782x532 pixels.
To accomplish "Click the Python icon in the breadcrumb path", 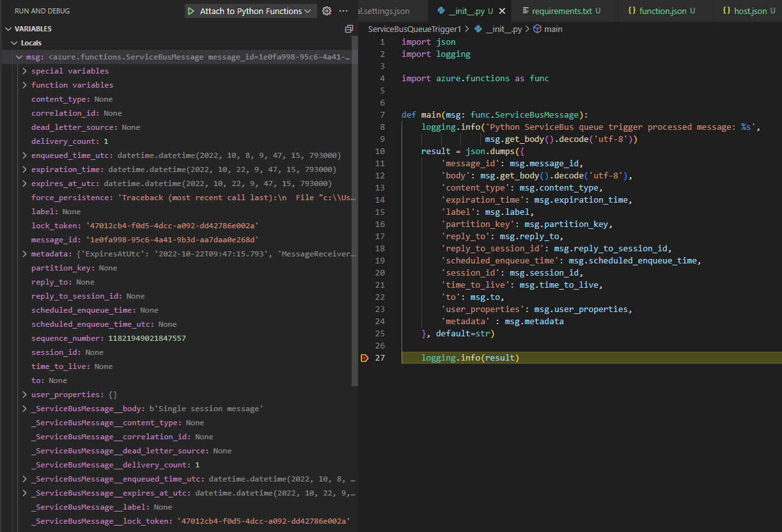I will click(478, 29).
